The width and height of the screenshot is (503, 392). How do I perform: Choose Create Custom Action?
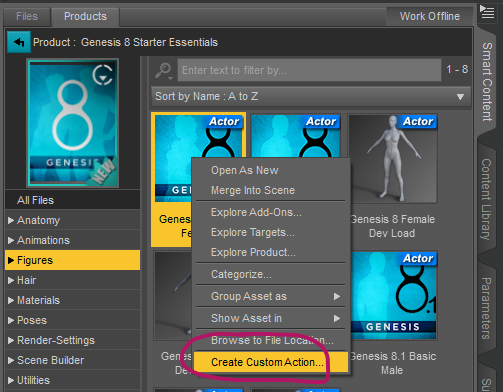271,362
